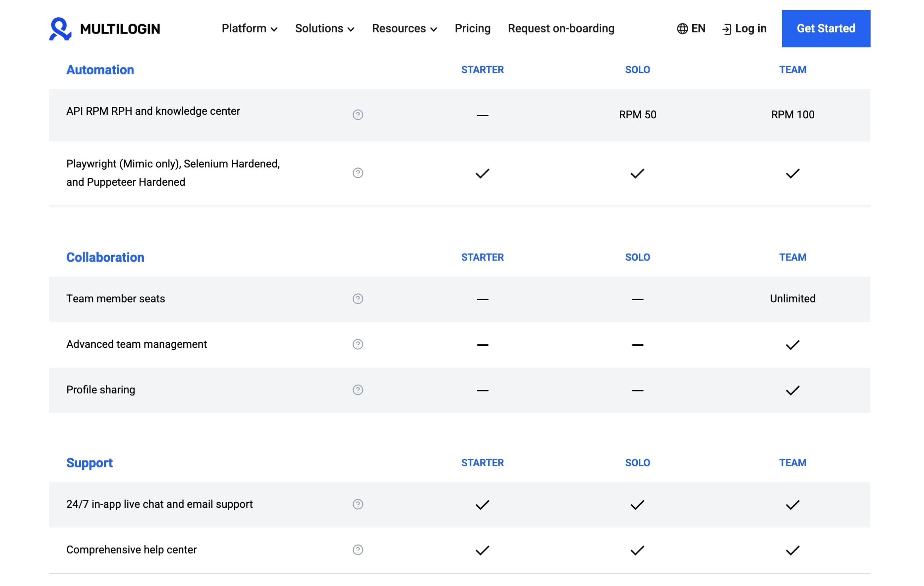This screenshot has width=924, height=586.
Task: Click 'Comprehensive help center' row label
Action: (x=131, y=550)
